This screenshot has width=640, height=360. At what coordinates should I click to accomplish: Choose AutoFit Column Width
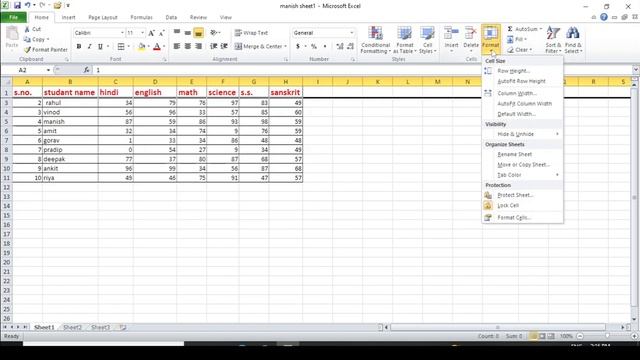[522, 104]
